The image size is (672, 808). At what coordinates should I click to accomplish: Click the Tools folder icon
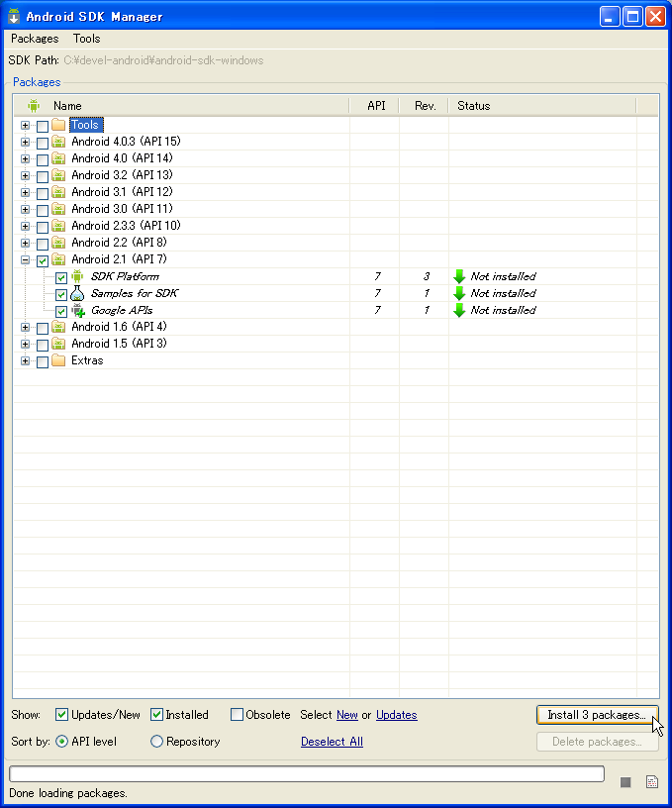[x=58, y=125]
